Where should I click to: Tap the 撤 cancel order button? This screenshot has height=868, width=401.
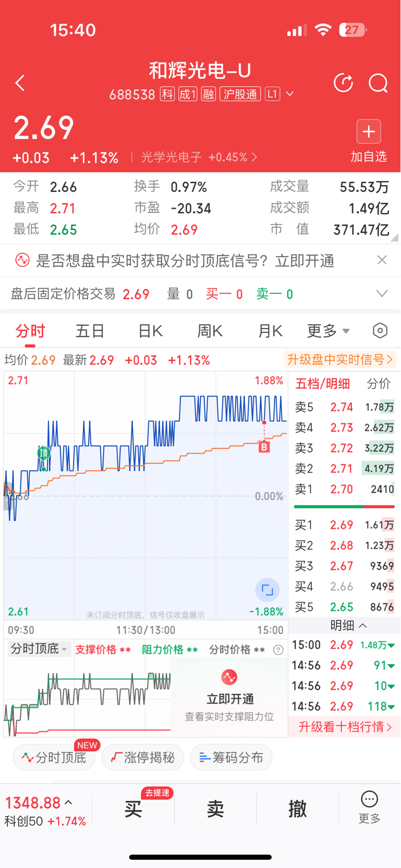point(297,809)
